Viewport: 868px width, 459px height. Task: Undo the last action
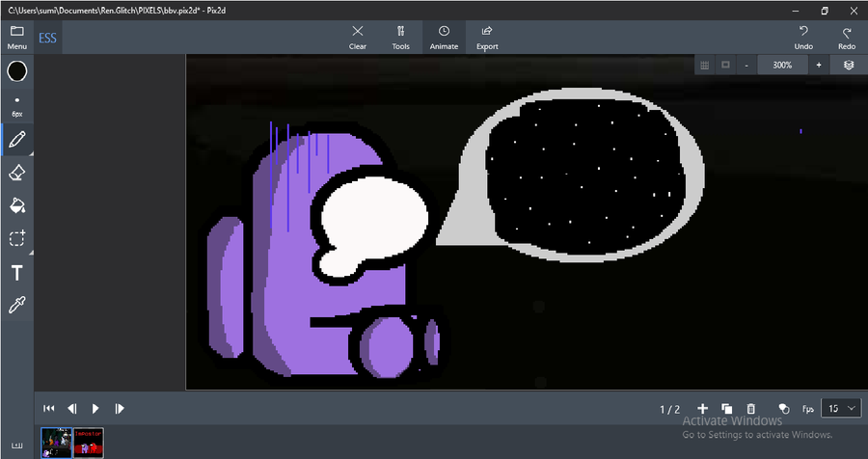click(803, 38)
